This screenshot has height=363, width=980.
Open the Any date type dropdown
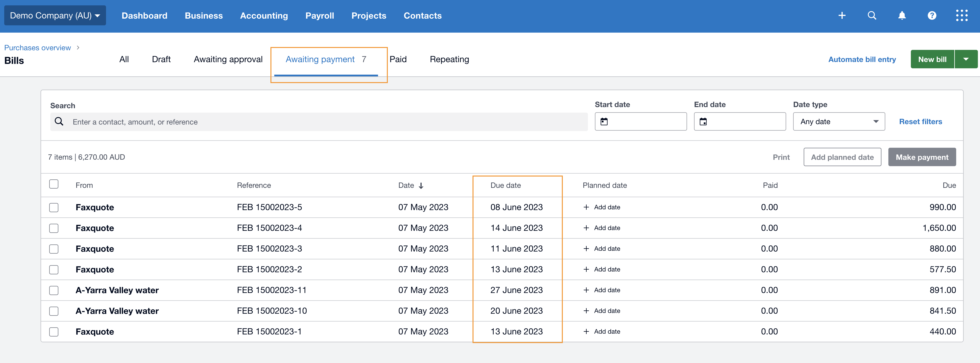[x=838, y=122]
